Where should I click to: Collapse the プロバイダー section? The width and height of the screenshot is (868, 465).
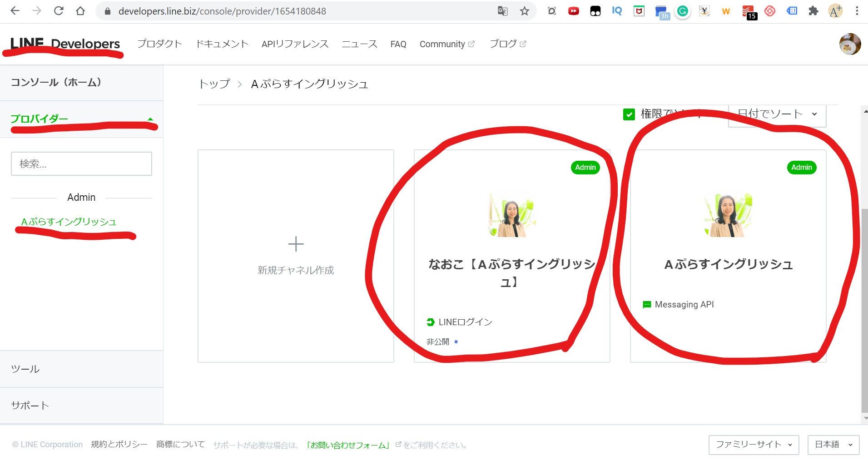[81, 119]
